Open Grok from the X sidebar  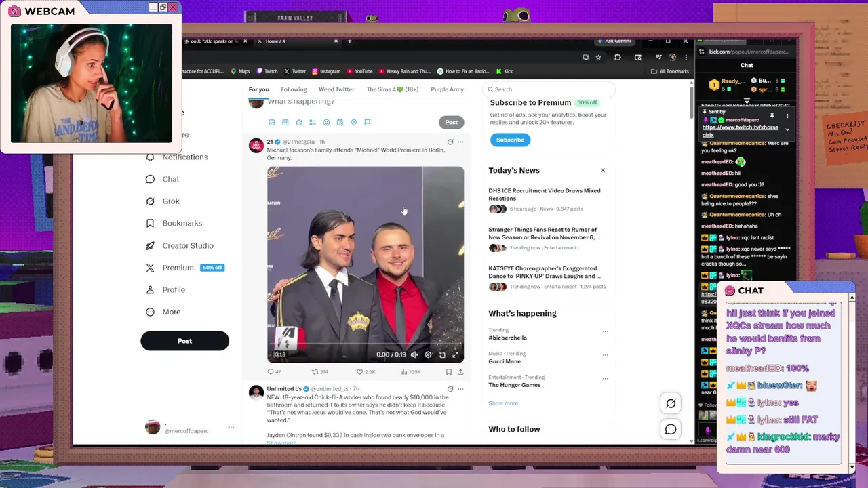point(163,201)
